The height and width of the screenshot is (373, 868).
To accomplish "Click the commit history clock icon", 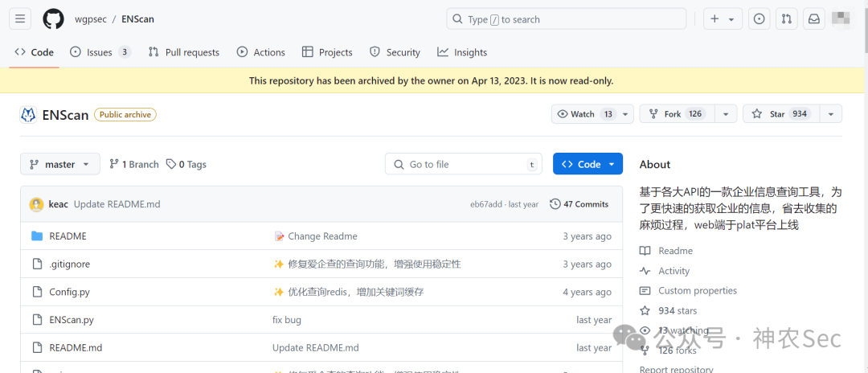I will pyautogui.click(x=555, y=204).
